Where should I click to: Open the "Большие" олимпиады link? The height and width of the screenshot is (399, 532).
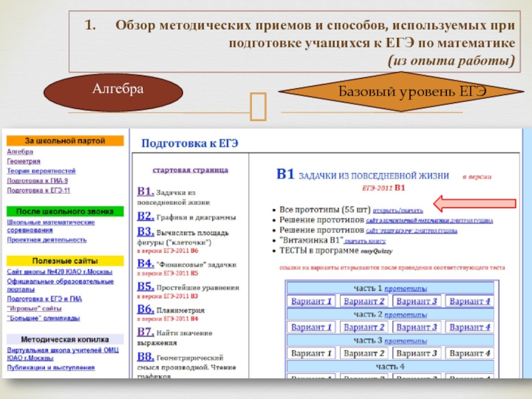pos(43,319)
